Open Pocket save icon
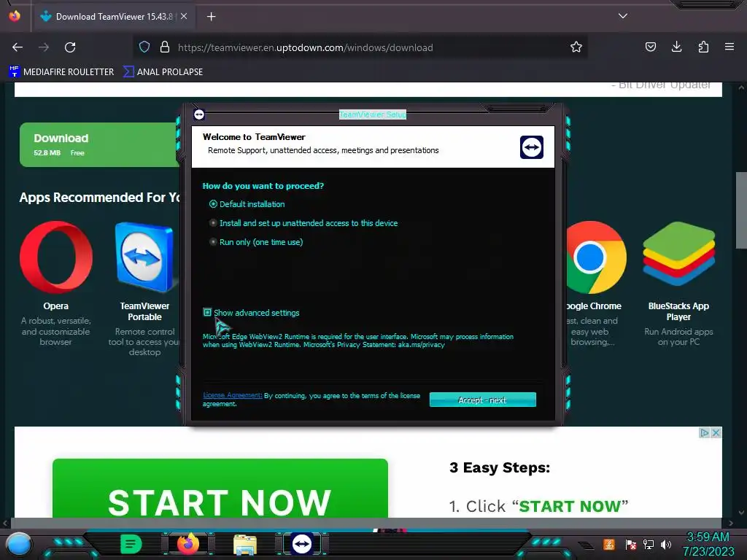Viewport: 747px width, 560px height. click(650, 47)
